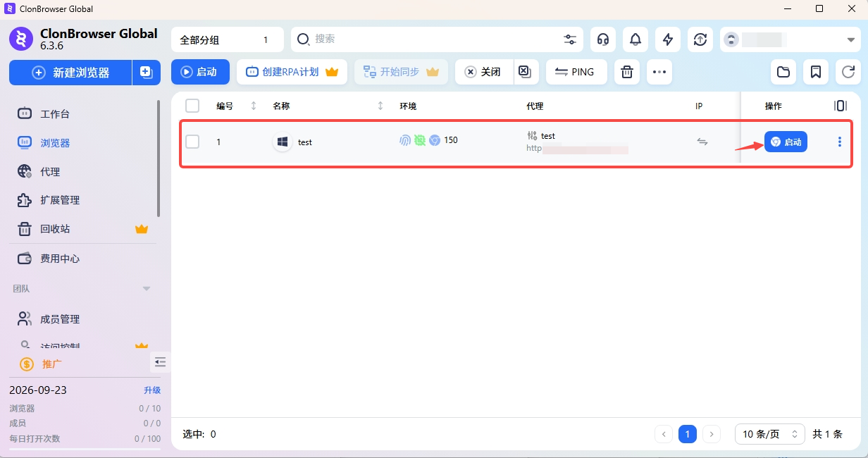Image resolution: width=868 pixels, height=458 pixels.
Task: Open the 全部分组 group selector
Action: [x=228, y=39]
